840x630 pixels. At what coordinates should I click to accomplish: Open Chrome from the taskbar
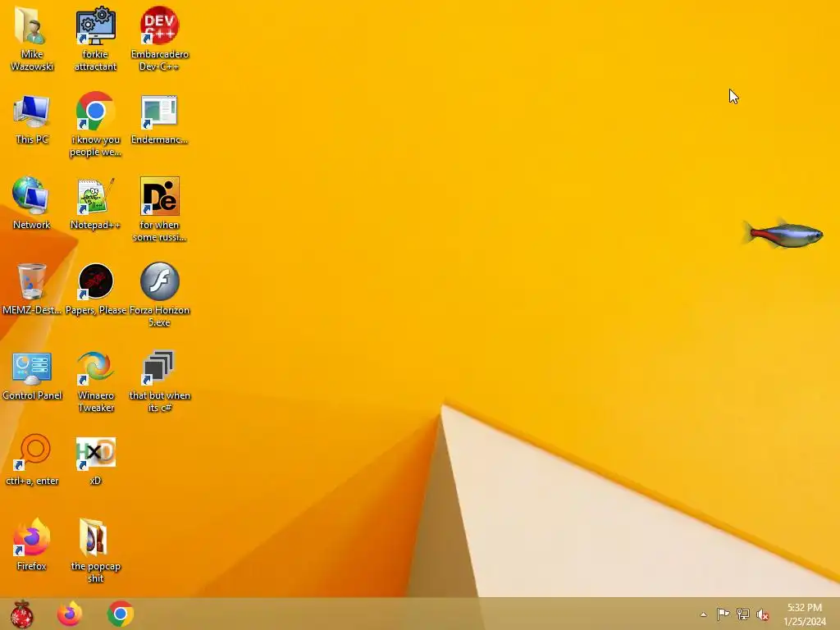[120, 614]
